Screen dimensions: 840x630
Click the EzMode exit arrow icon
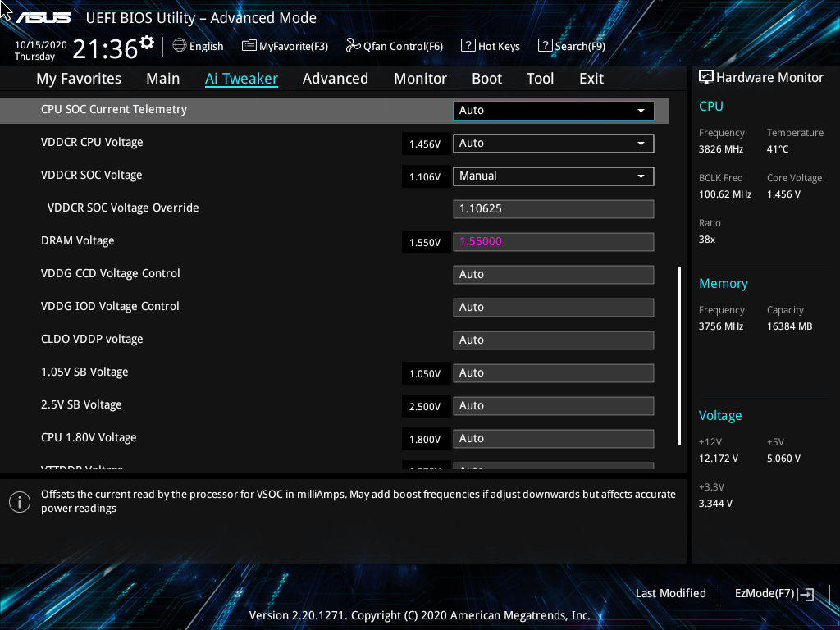(806, 594)
